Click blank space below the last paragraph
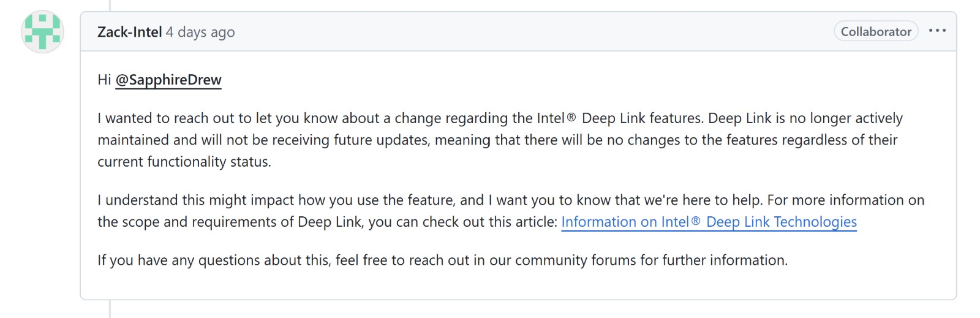 pyautogui.click(x=518, y=285)
